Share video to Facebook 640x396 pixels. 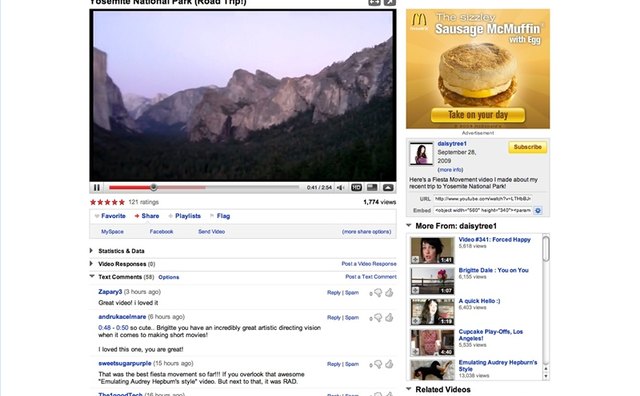tap(161, 231)
